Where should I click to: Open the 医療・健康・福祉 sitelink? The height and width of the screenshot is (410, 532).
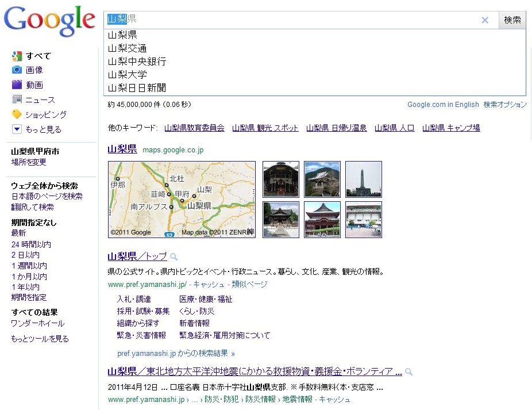pos(206,299)
